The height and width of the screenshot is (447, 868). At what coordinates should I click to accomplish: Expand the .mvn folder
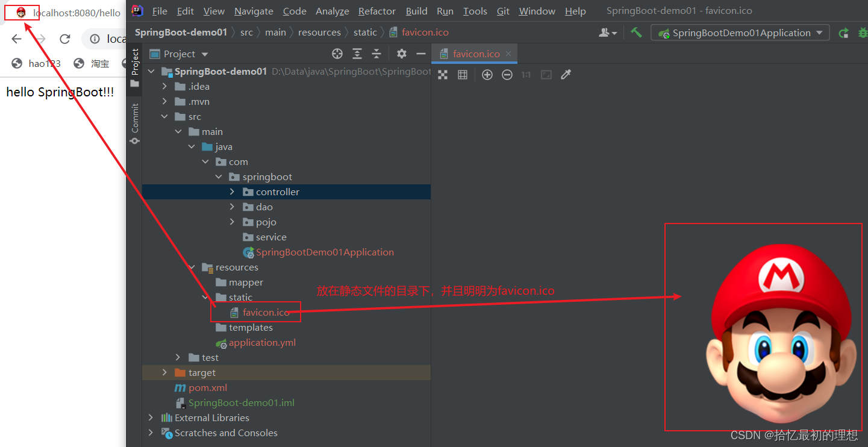(165, 102)
